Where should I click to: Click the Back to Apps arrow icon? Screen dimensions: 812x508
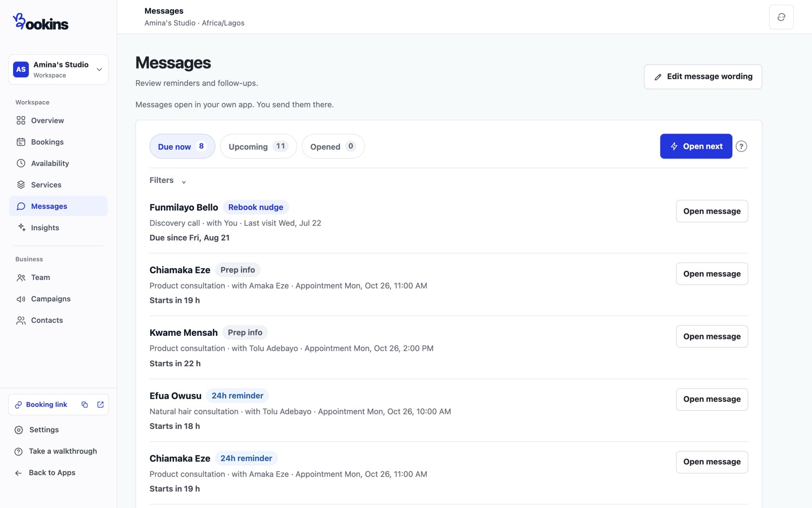(19, 473)
